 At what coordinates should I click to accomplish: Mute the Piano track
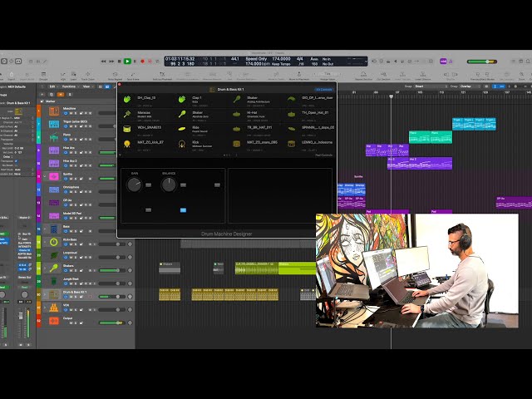point(71,139)
